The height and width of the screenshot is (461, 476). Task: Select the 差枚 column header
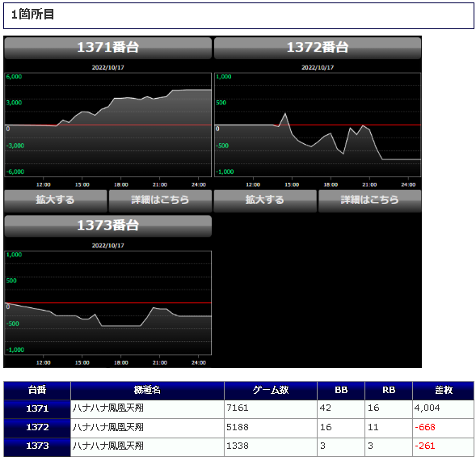(x=443, y=390)
